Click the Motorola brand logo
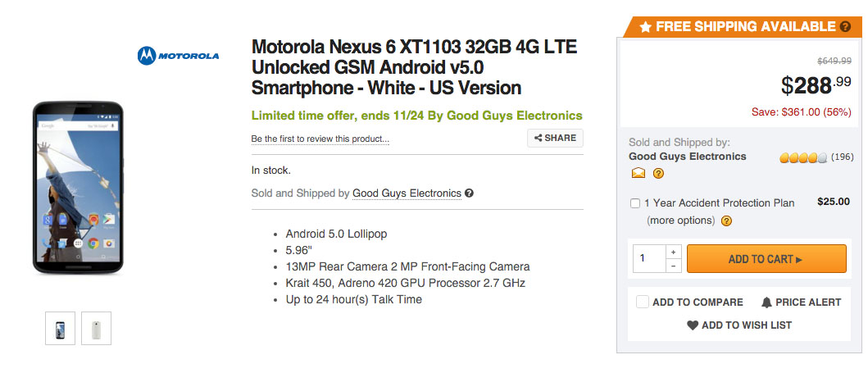The image size is (868, 373). point(178,56)
